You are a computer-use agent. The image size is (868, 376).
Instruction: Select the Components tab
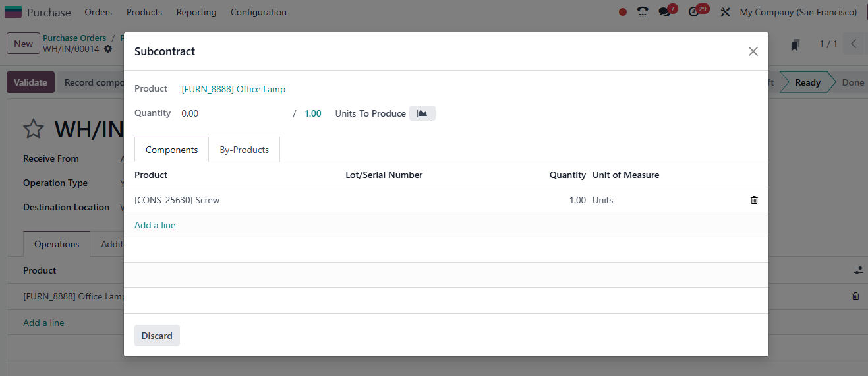click(x=171, y=150)
